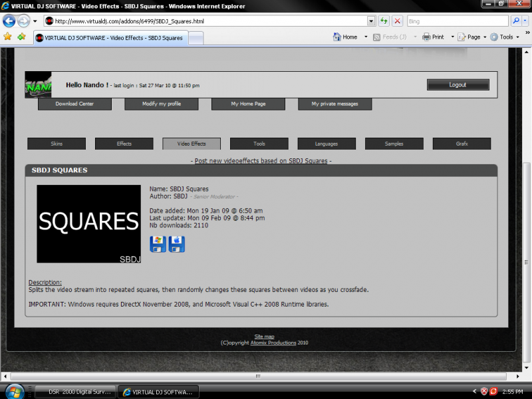Image resolution: width=532 pixels, height=399 pixels.
Task: Click the SQUARES preview thumbnail
Action: [89, 224]
